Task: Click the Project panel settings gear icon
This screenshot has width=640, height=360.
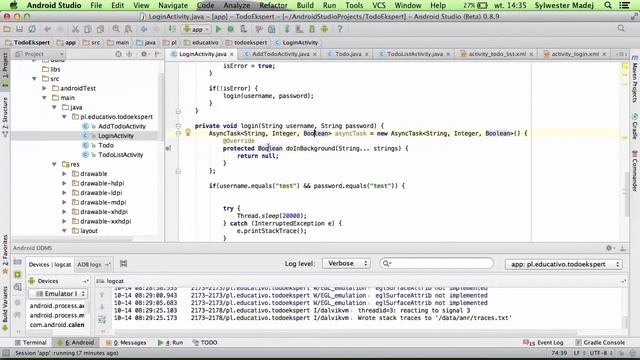Action: pos(144,54)
